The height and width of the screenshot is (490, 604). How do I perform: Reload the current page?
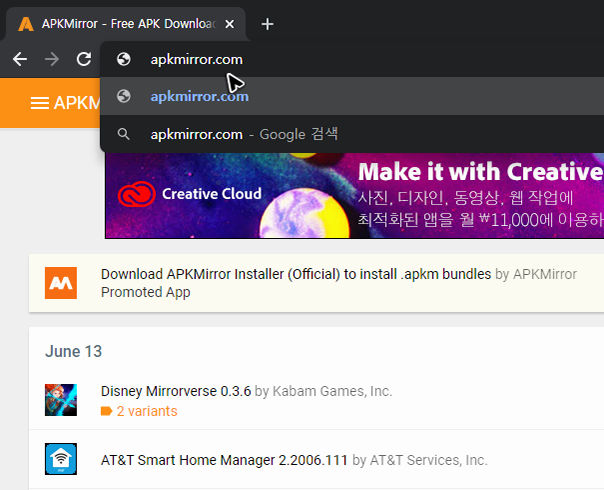84,59
